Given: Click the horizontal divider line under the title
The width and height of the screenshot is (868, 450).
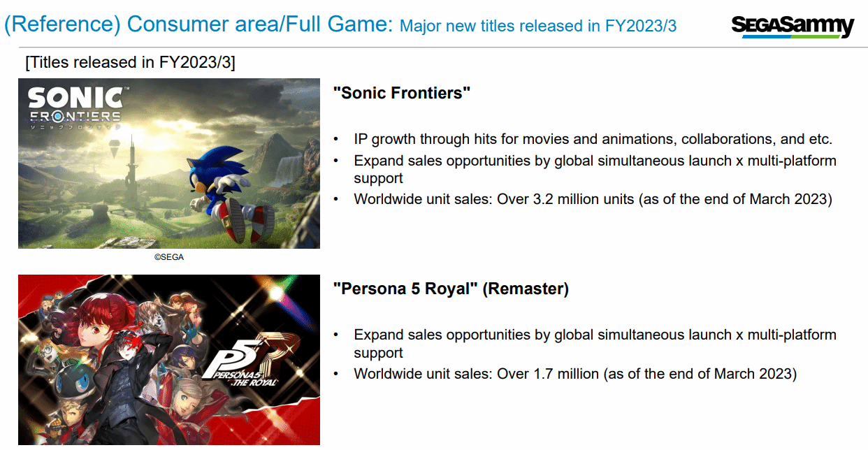Looking at the screenshot, I should pyautogui.click(x=434, y=48).
